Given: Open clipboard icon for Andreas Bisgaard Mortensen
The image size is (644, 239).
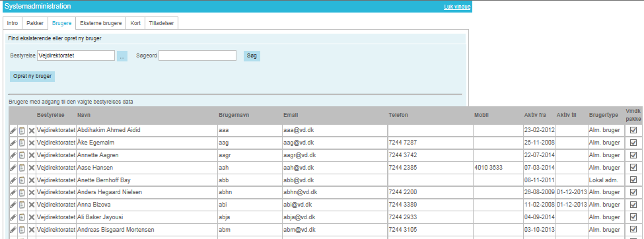Looking at the screenshot, I should (x=22, y=230).
